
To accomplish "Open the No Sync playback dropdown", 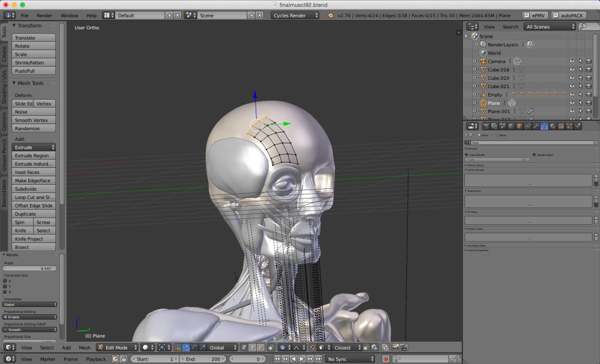I will coord(350,359).
